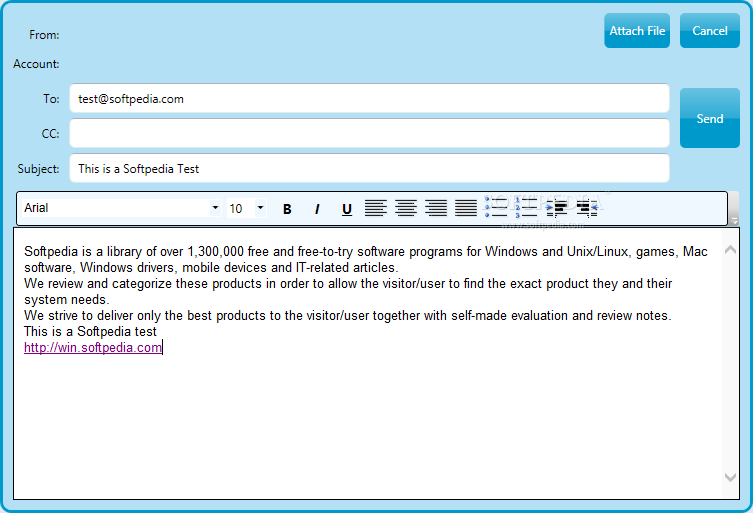Focus the To field with test@softpedia.com
This screenshot has width=753, height=513.
coord(369,98)
